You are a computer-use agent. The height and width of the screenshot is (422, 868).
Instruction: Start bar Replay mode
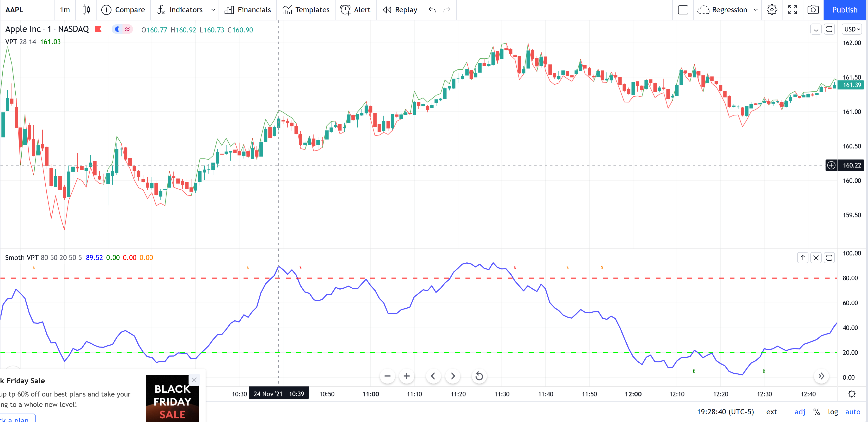[x=400, y=10]
